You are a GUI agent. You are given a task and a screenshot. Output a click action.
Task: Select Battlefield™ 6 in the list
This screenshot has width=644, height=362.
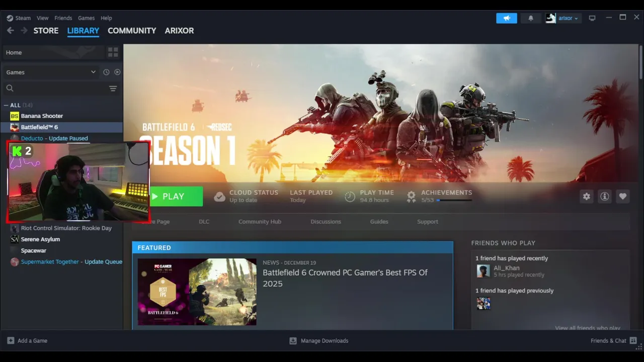pyautogui.click(x=61, y=127)
